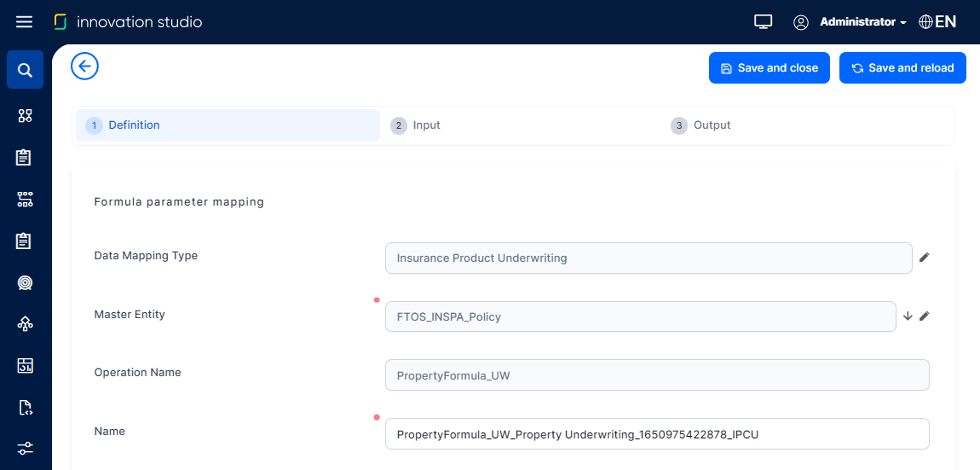The height and width of the screenshot is (470, 980).
Task: Open the EN language selector
Action: 937,22
